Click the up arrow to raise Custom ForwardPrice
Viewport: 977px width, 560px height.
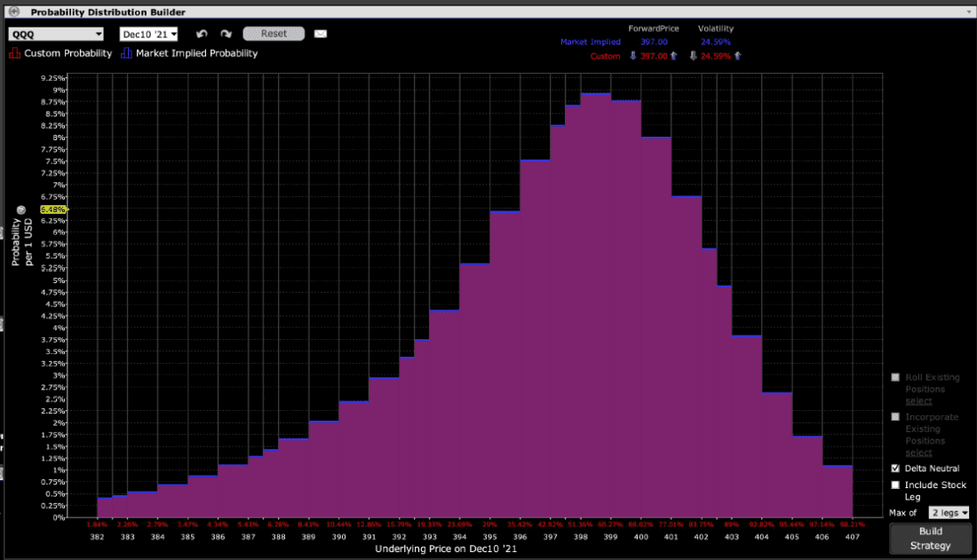tap(673, 55)
